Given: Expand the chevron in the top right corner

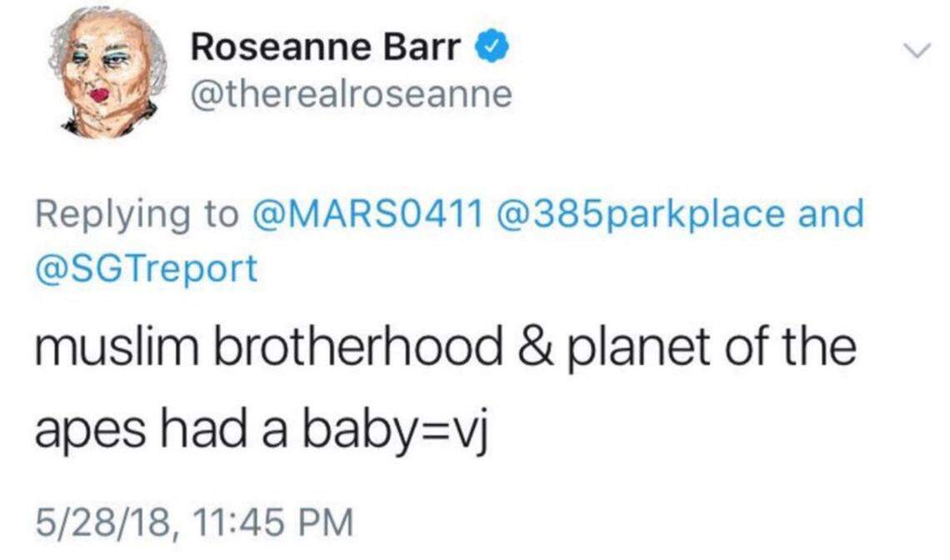Looking at the screenshot, I should click(x=917, y=50).
